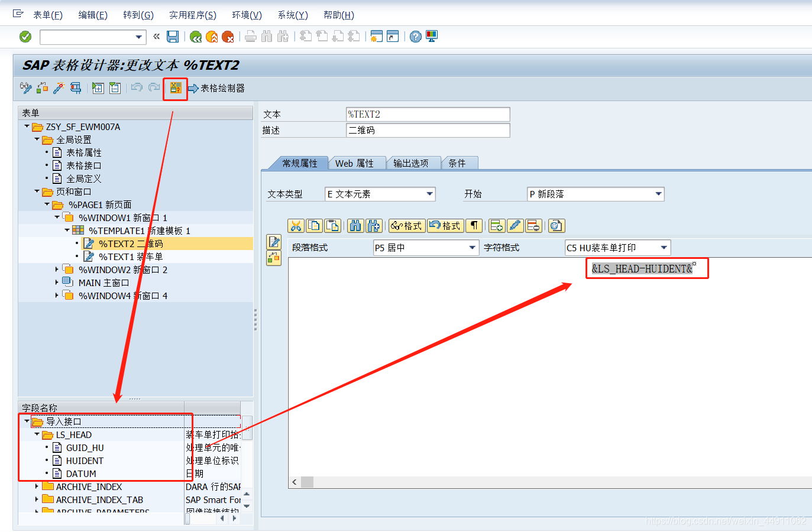Open the 实用程序(S) menu
Screen dimensions: 812x532
click(193, 15)
